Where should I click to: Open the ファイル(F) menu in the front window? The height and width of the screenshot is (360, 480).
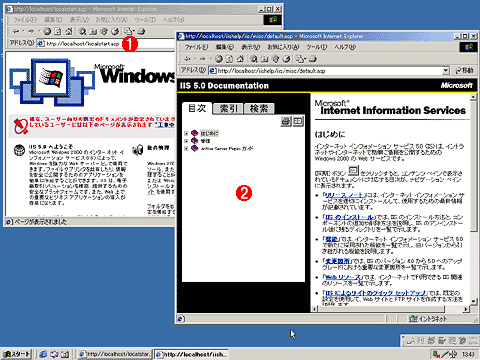[196, 47]
